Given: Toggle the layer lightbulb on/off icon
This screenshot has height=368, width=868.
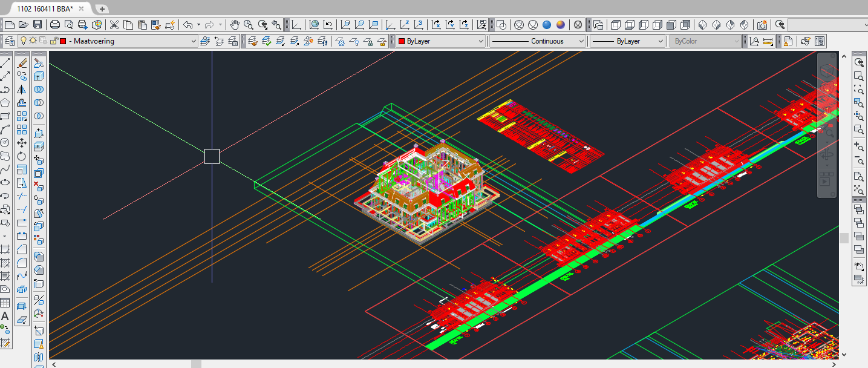Looking at the screenshot, I should [x=24, y=41].
